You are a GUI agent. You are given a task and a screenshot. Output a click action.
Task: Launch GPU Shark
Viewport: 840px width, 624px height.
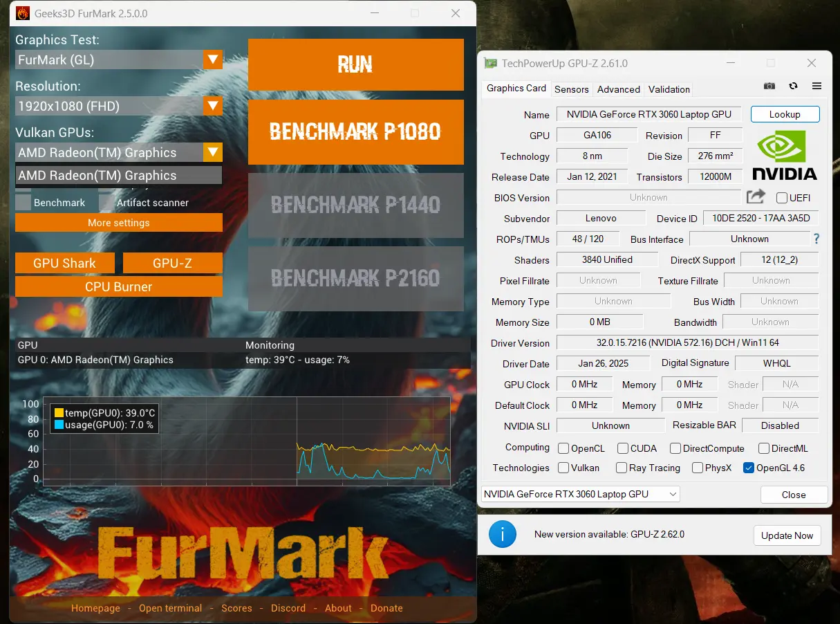tap(65, 263)
